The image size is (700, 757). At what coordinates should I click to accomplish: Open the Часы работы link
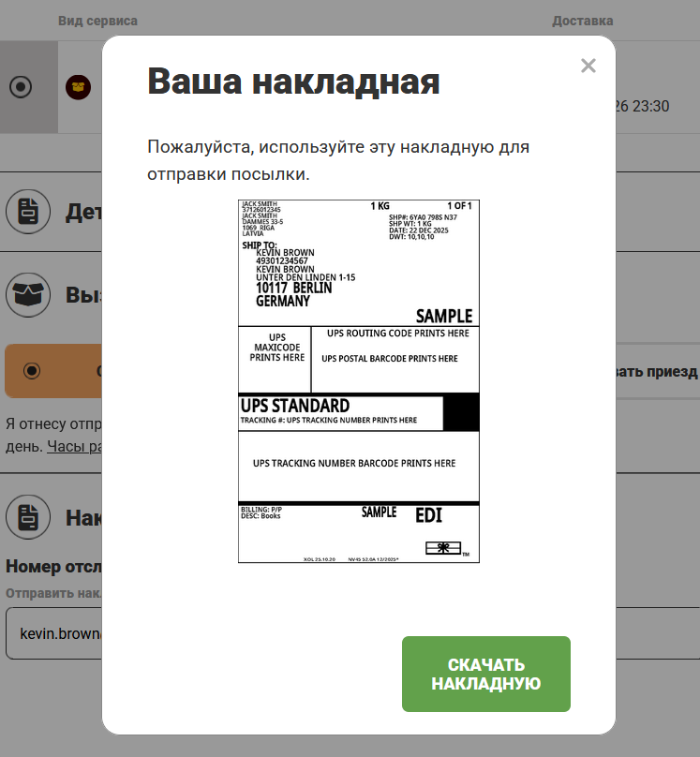point(75,447)
